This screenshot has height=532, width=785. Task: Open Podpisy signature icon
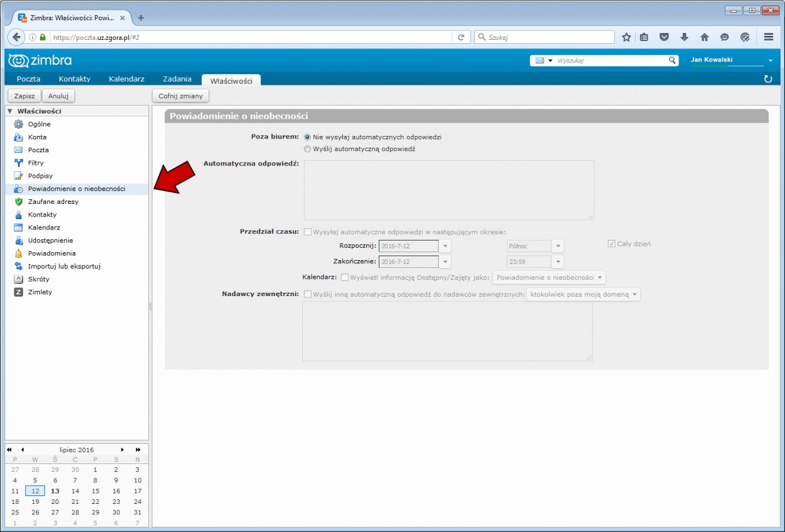(18, 176)
